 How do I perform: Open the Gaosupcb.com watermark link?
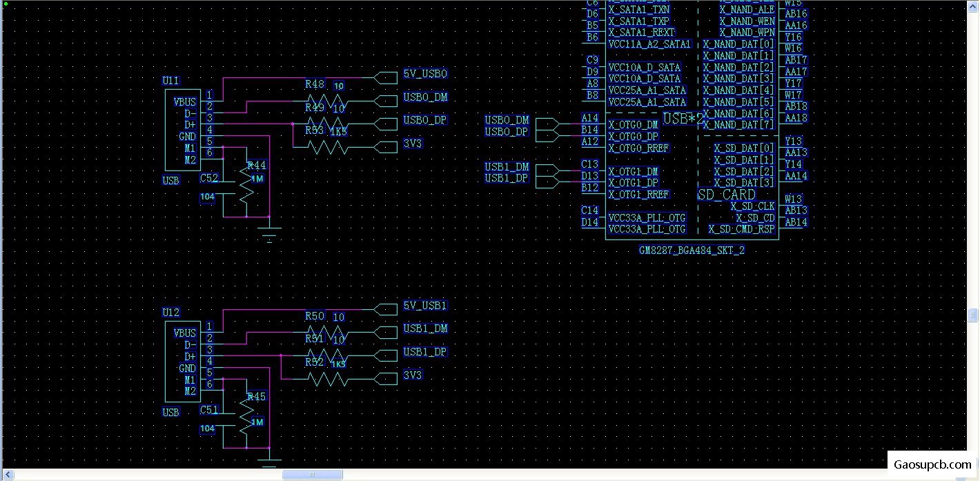pyautogui.click(x=932, y=465)
